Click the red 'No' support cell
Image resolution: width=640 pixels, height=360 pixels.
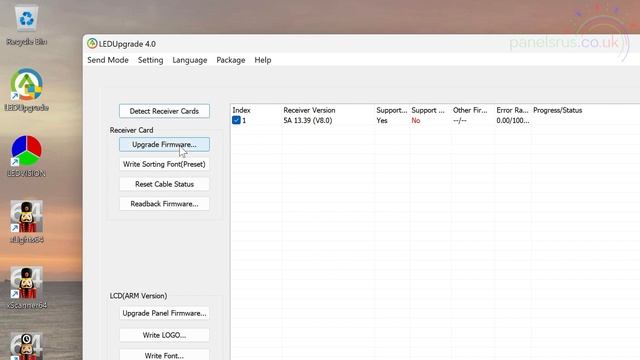point(416,120)
